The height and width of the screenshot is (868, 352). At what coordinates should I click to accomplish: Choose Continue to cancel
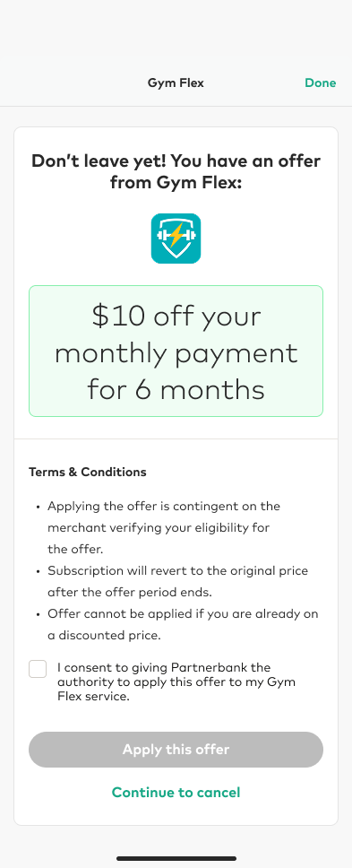[x=176, y=792]
